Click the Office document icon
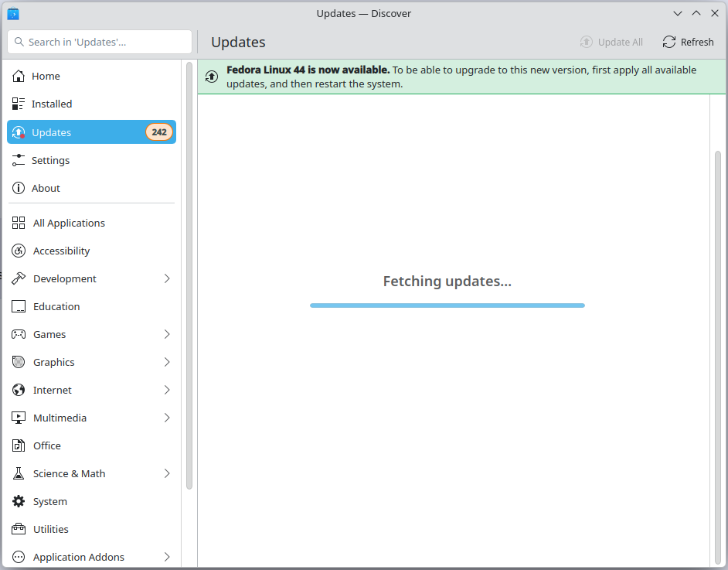The width and height of the screenshot is (728, 570). [18, 446]
